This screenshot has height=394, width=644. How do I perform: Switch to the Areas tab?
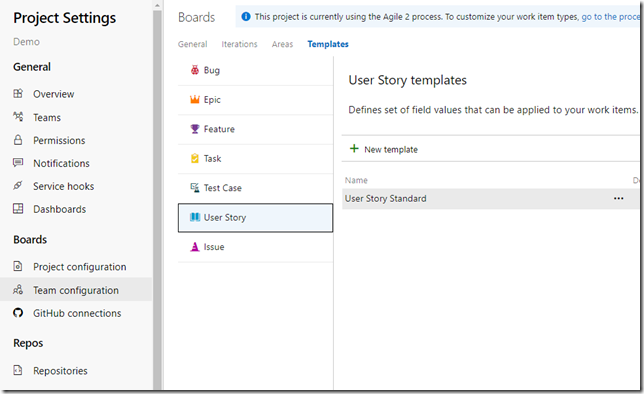click(x=283, y=44)
